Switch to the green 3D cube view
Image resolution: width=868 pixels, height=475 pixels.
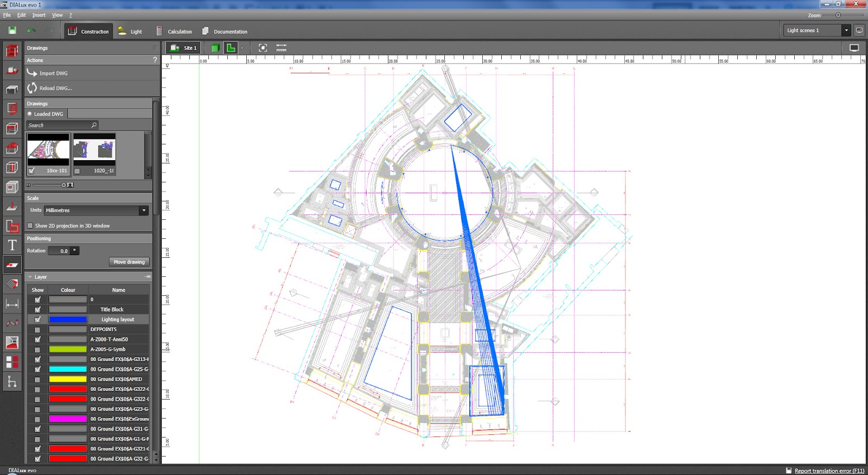click(x=215, y=48)
